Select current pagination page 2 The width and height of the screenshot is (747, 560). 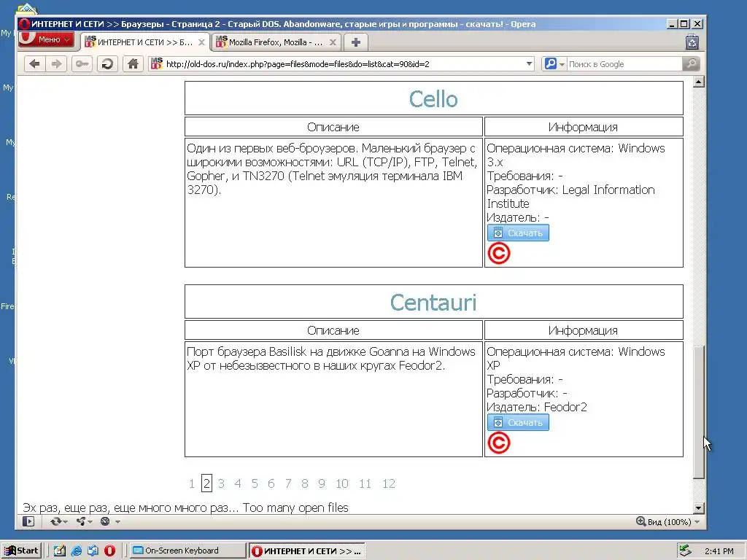206,483
